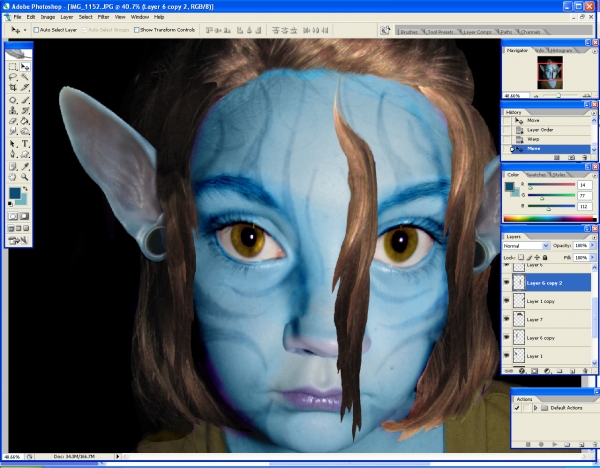The width and height of the screenshot is (600, 468).
Task: Switch to the Swatches tab
Action: tap(537, 174)
